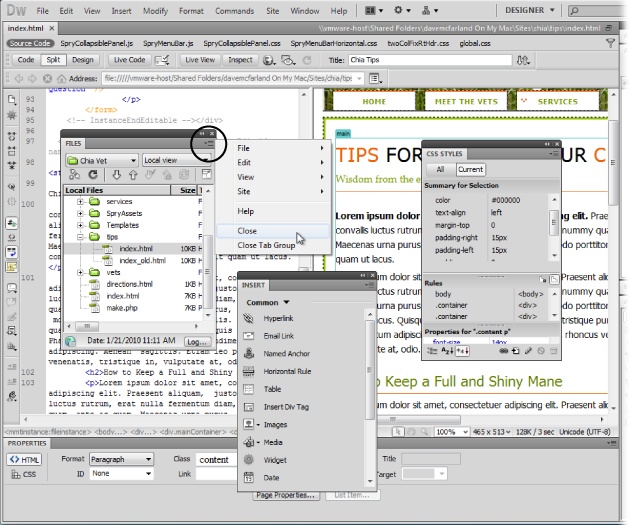Click Source Code related files button
The height and width of the screenshot is (525, 630).
[30, 43]
